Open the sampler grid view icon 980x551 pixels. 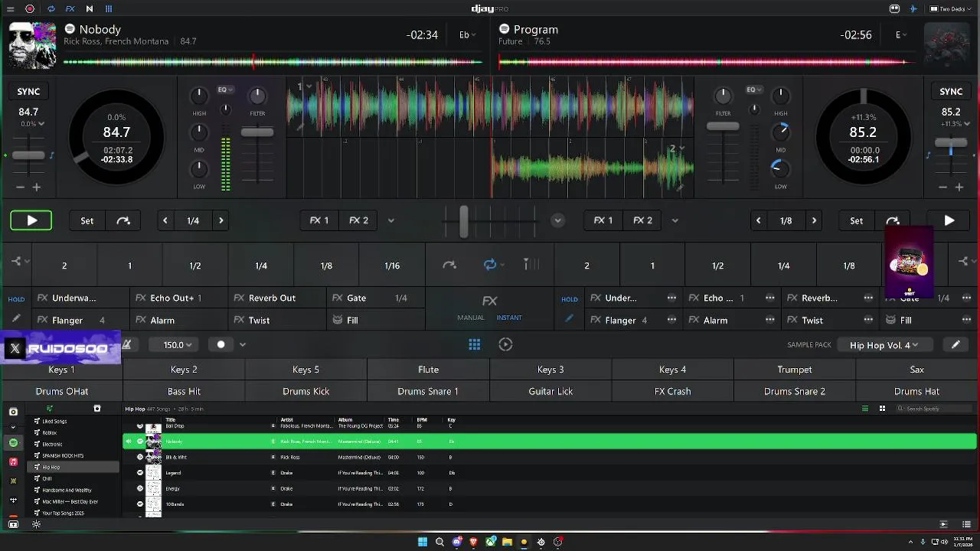(475, 344)
